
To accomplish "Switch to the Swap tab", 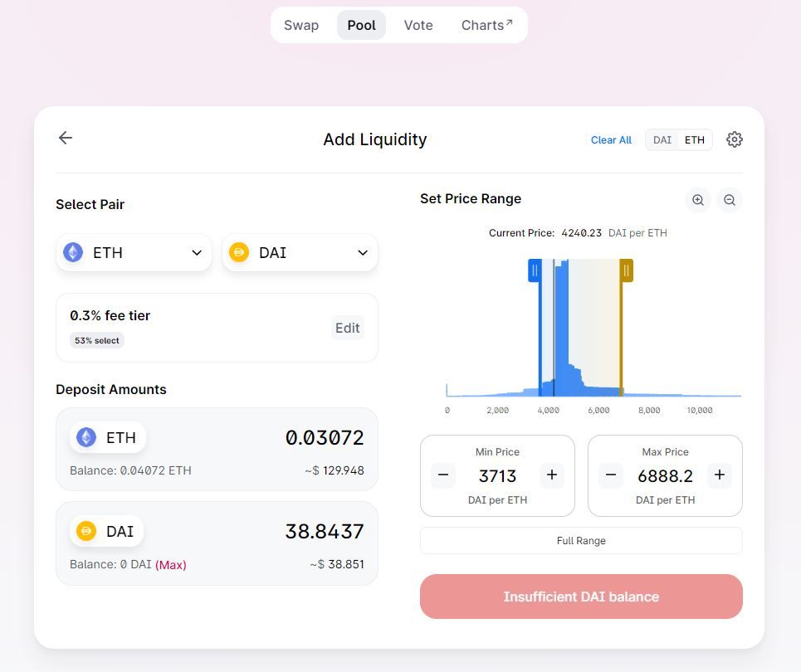I will (301, 25).
